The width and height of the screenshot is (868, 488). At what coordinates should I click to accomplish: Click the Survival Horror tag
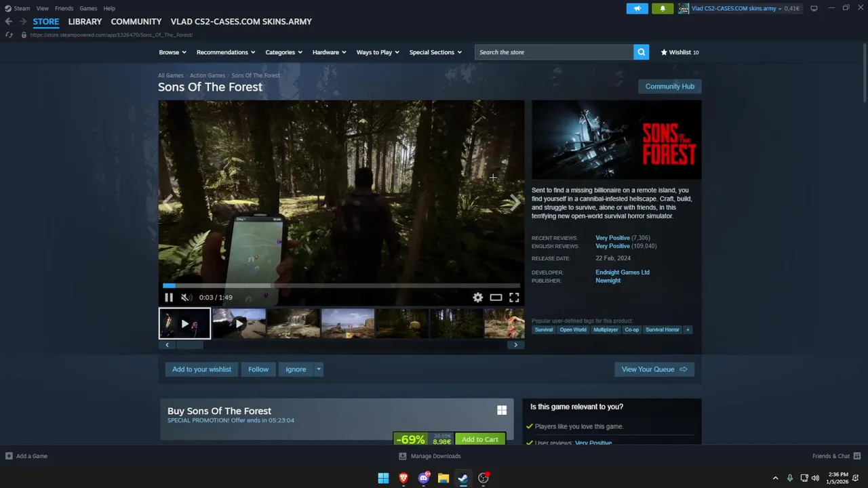click(x=663, y=330)
